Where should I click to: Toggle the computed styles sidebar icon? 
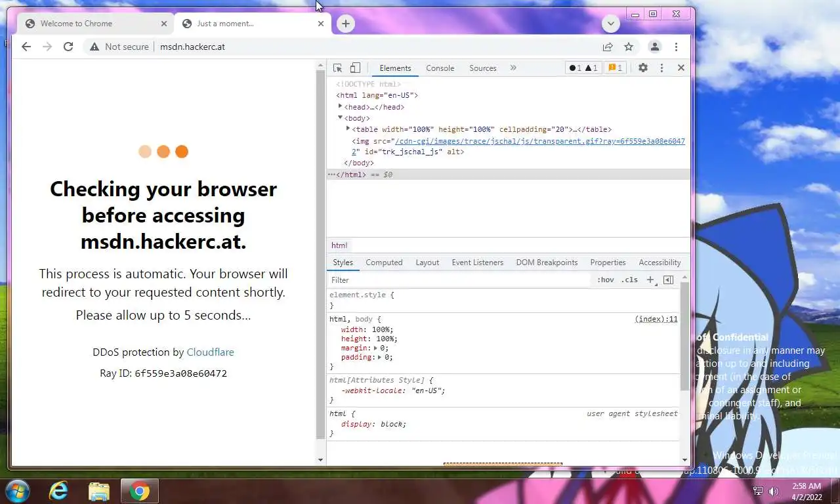click(x=668, y=280)
